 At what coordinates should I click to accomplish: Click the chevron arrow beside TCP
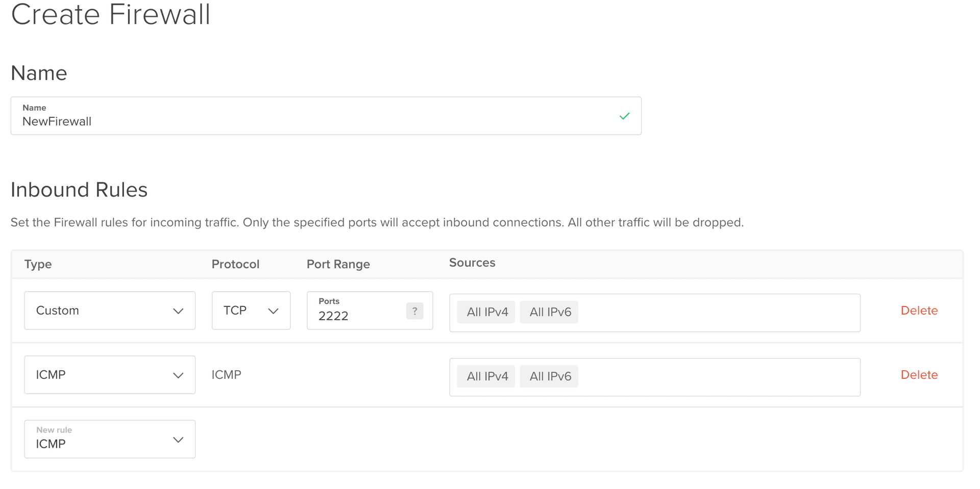273,311
